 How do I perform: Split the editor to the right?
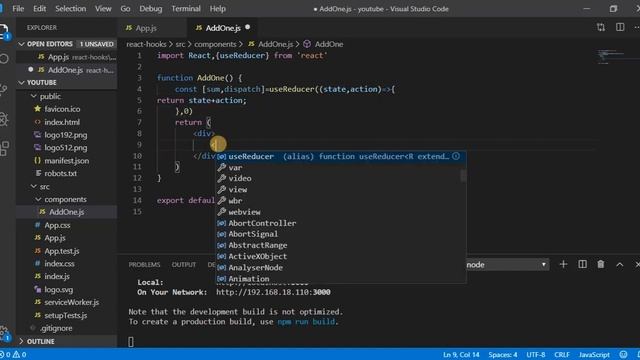(x=620, y=27)
